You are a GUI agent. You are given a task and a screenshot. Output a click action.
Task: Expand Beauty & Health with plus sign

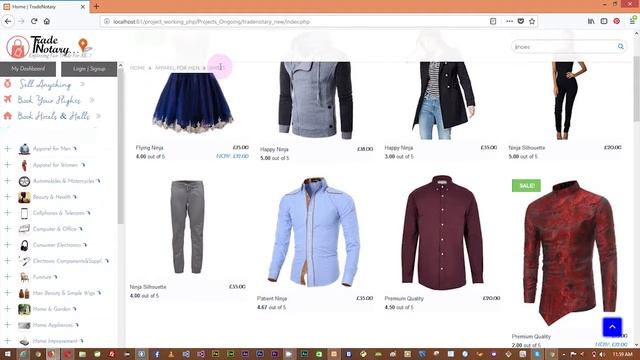[x=7, y=196]
